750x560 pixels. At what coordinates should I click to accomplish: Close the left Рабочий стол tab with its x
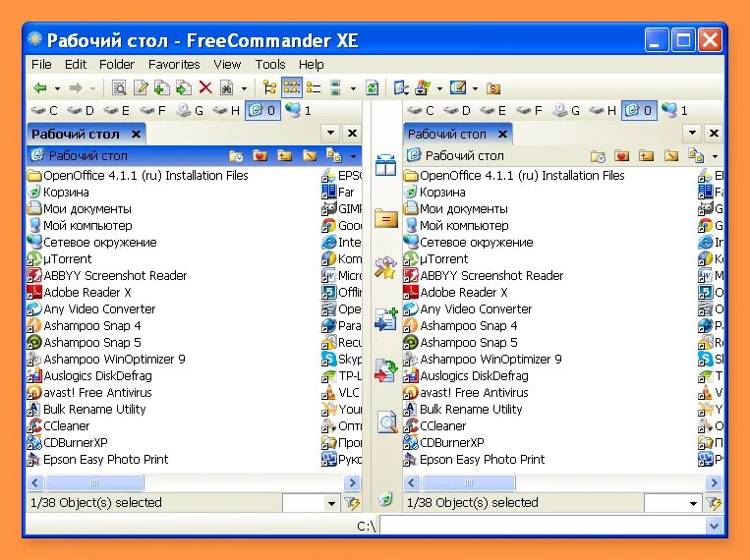pos(136,134)
